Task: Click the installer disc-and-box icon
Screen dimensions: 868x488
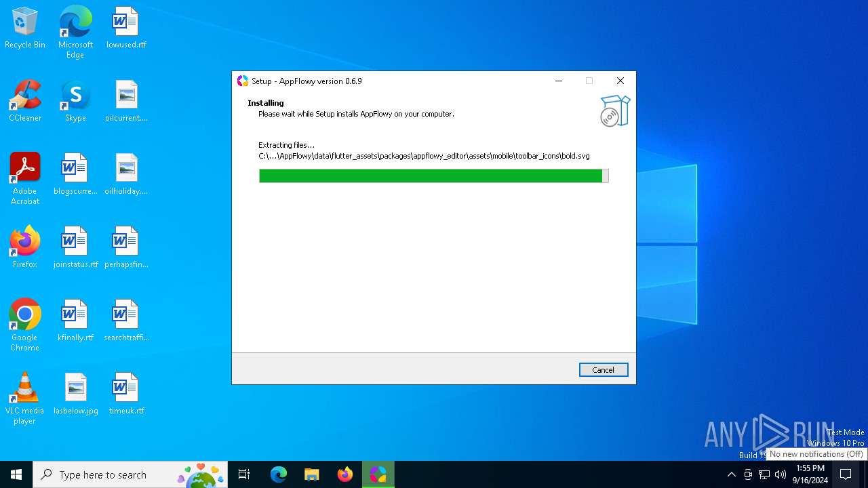Action: click(615, 111)
